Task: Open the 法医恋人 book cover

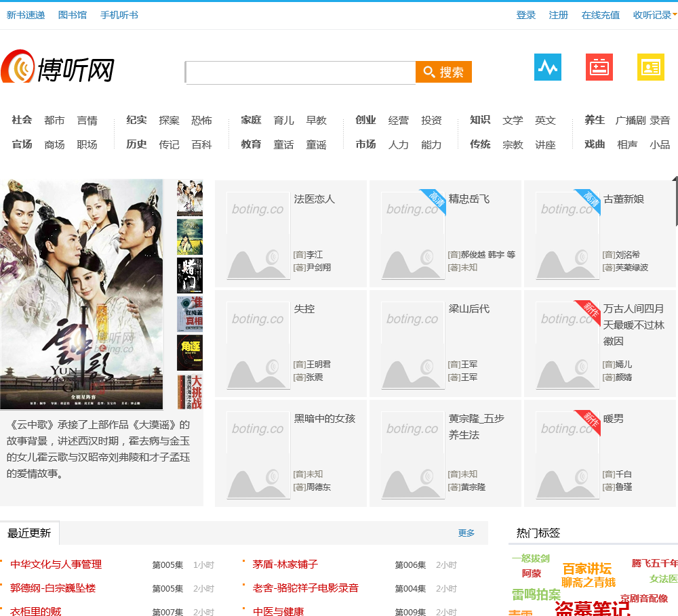Action: 258,236
